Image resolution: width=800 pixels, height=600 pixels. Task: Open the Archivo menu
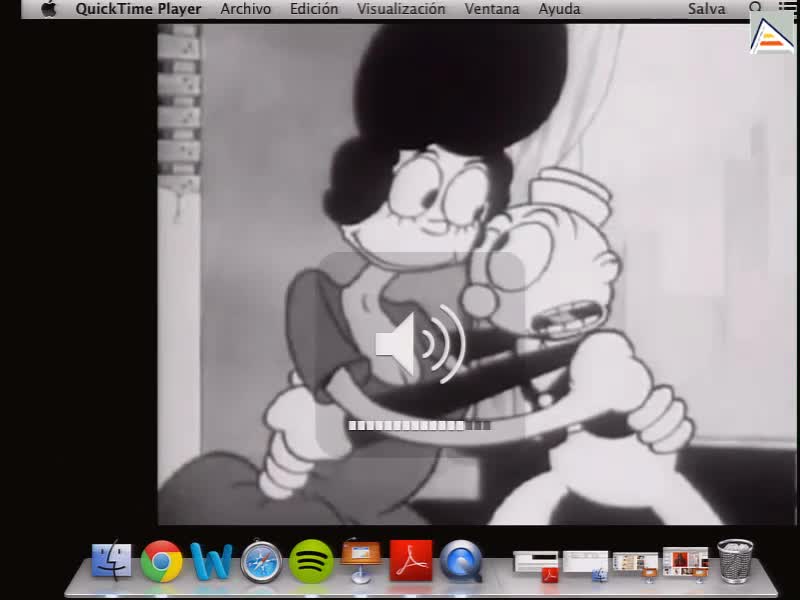click(x=245, y=9)
